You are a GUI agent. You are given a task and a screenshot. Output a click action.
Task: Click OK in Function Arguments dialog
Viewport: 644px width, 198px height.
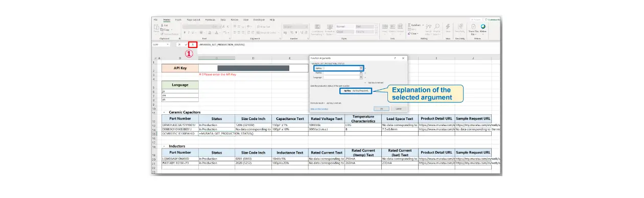click(x=381, y=109)
